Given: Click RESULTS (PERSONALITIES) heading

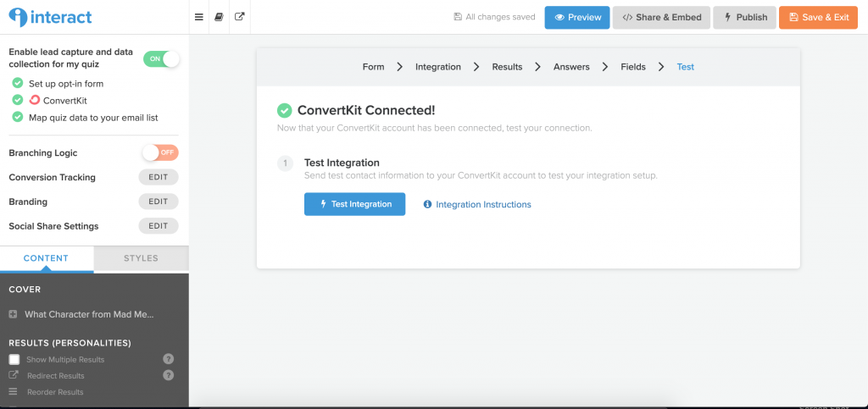Looking at the screenshot, I should tap(70, 343).
